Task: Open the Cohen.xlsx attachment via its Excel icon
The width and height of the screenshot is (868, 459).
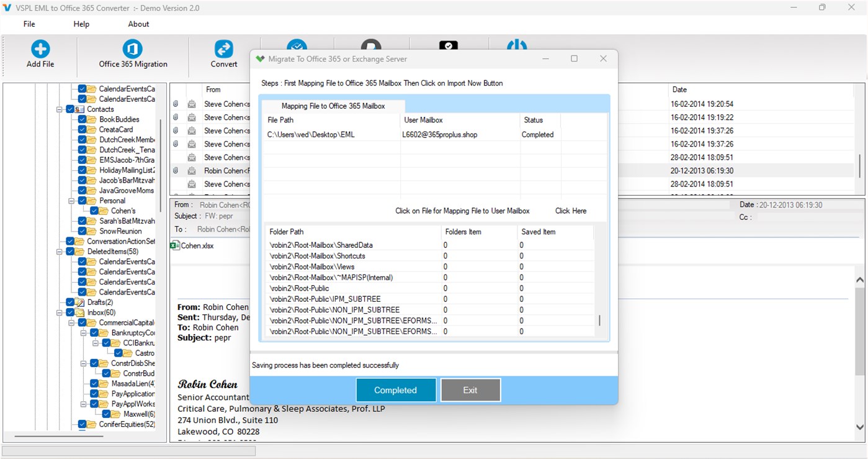Action: (174, 245)
